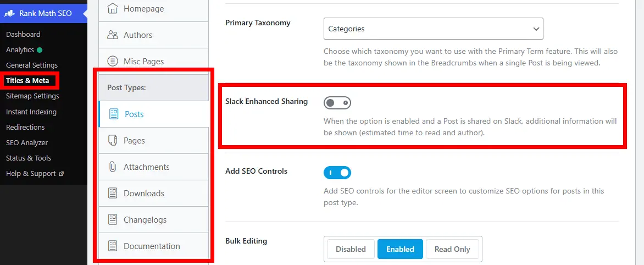
Task: Click the Downloads post type icon
Action: pos(113,194)
